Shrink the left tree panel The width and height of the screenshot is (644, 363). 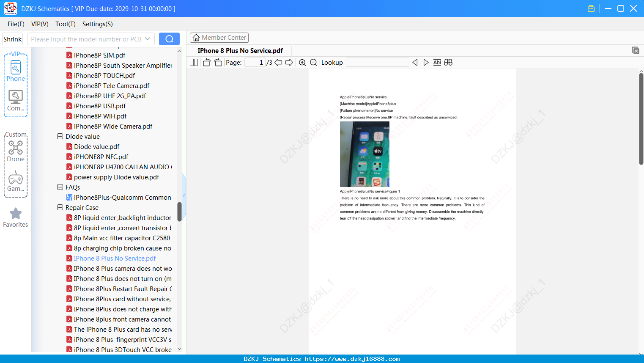[x=13, y=39]
